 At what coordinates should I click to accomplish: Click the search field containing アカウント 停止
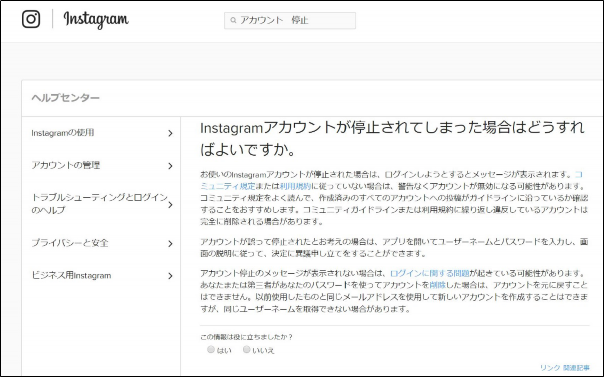290,20
